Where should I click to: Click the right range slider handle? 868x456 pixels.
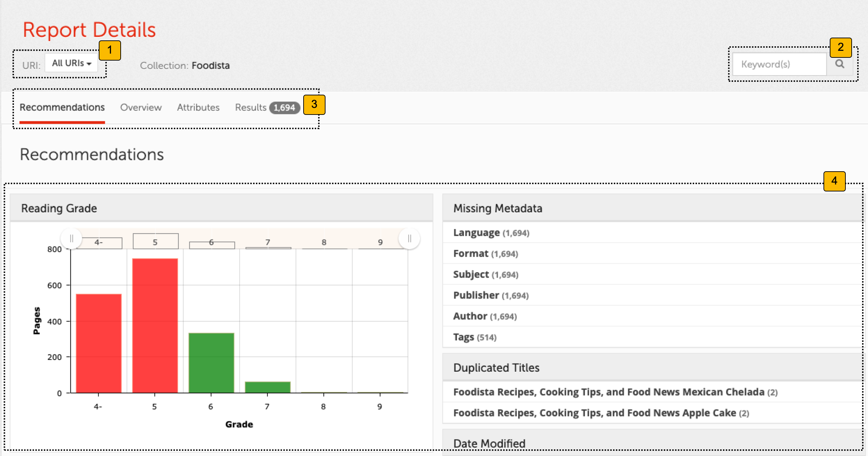[409, 238]
